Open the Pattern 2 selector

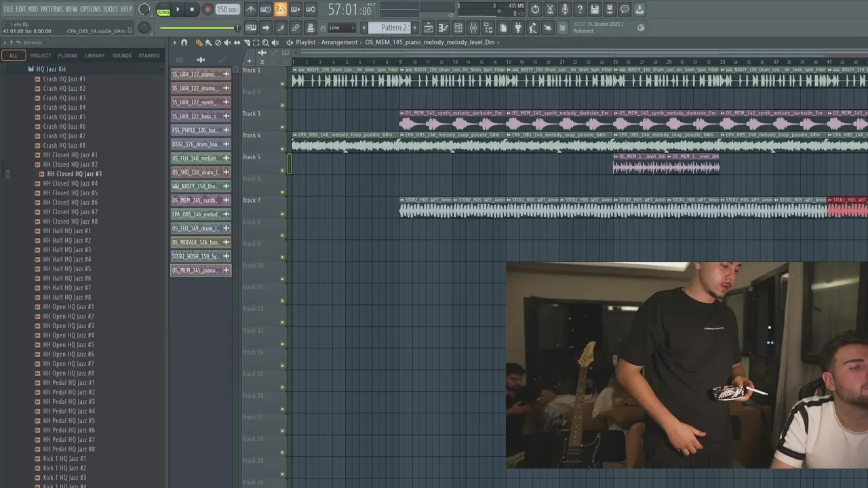(390, 28)
